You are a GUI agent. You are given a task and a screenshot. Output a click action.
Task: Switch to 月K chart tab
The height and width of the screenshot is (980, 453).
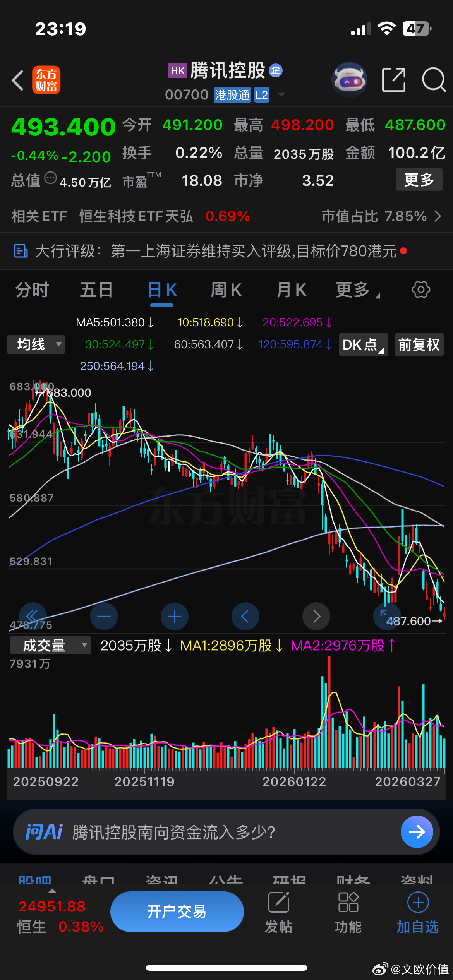click(x=291, y=290)
